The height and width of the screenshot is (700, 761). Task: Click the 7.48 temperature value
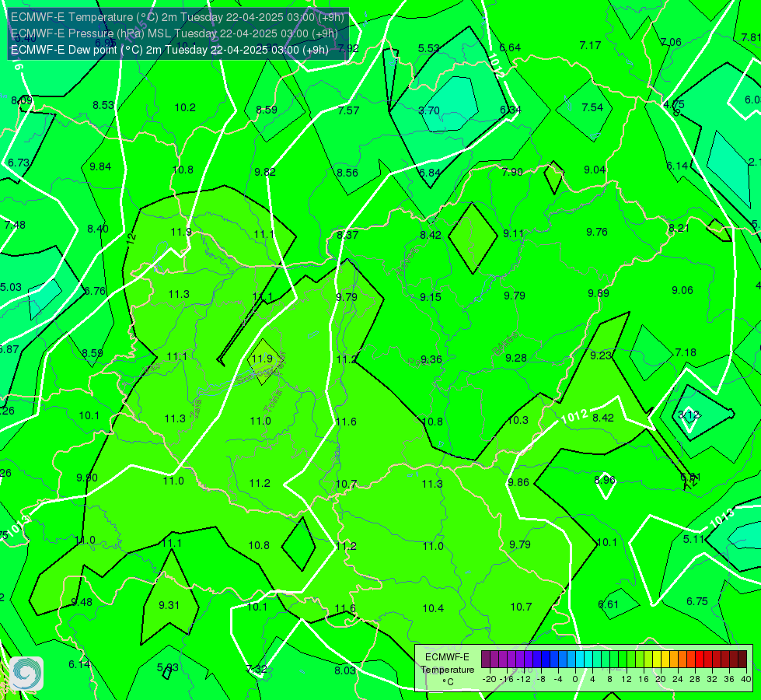coord(15,225)
